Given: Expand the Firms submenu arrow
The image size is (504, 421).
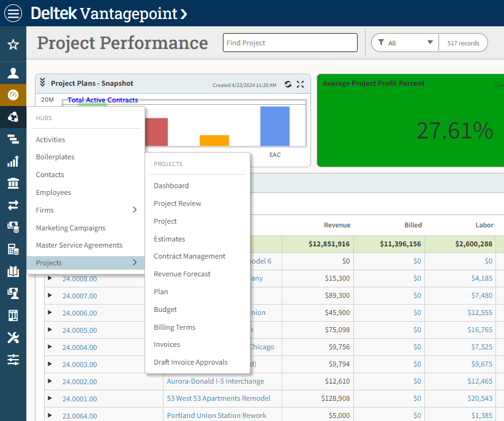Looking at the screenshot, I should [135, 210].
